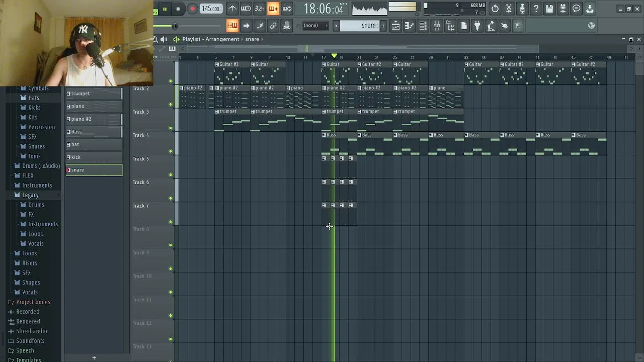Toggle the metronome icon
The image size is (644, 362).
pyautogui.click(x=232, y=9)
